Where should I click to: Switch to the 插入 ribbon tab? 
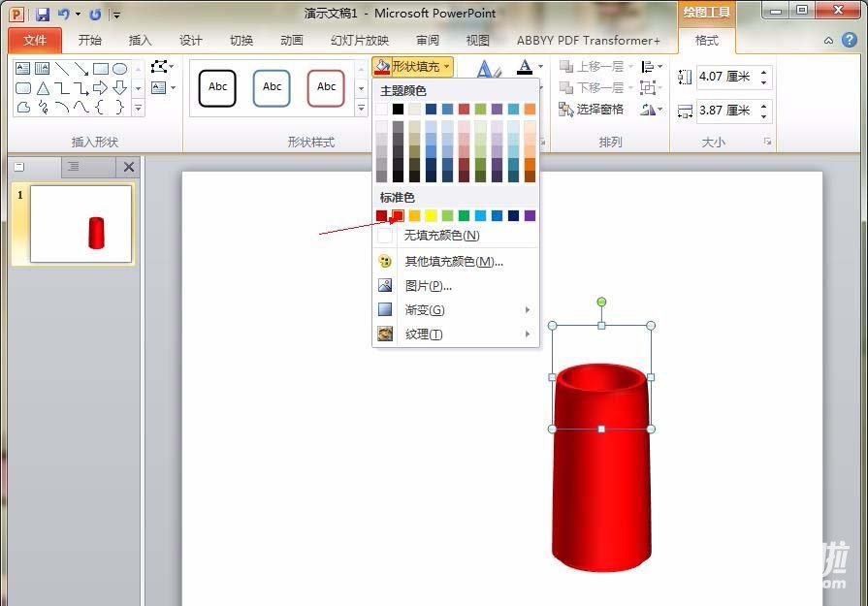point(141,41)
